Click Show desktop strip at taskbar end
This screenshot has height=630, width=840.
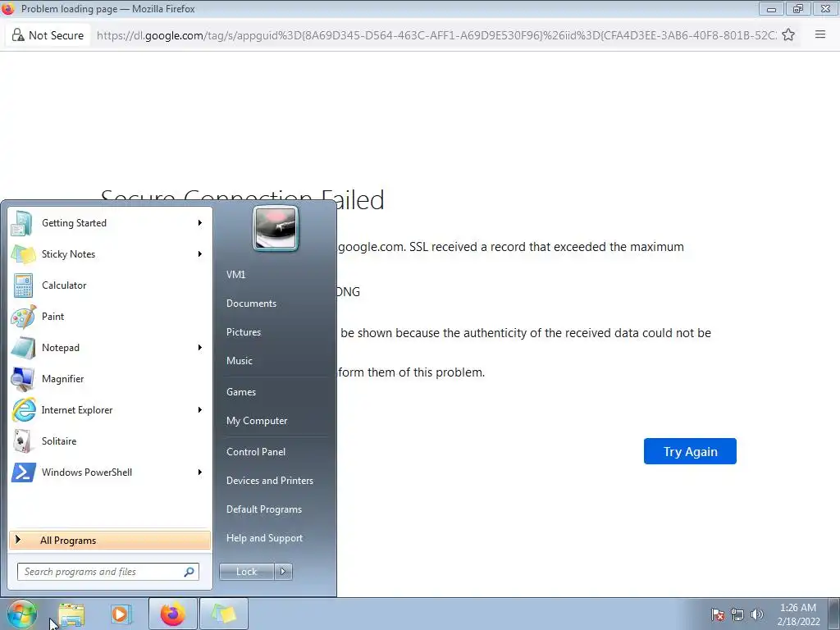[834, 614]
